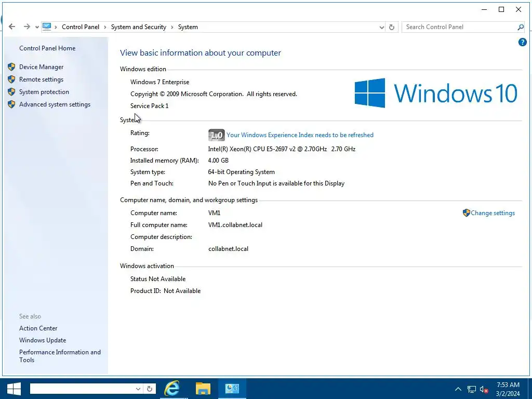532x399 pixels.
Task: Select the Windows 7 Enterprise text
Action: 160,82
